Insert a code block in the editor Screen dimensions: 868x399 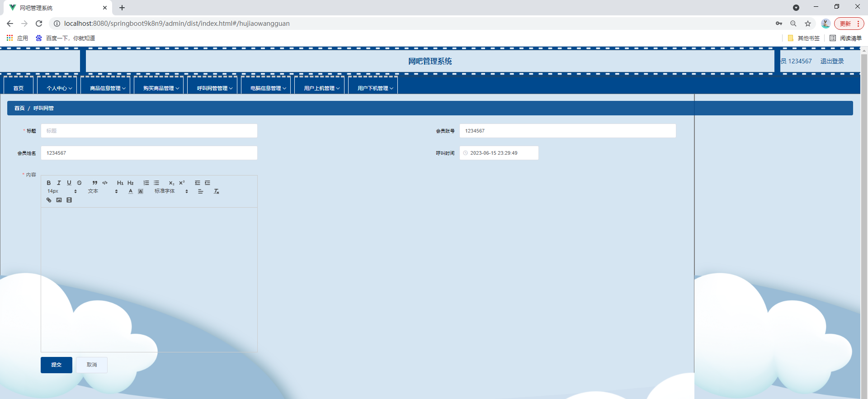105,183
